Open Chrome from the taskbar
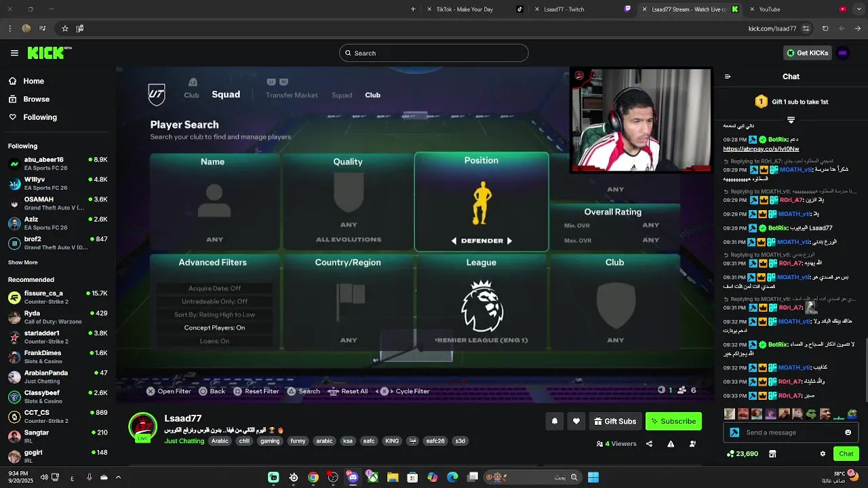Image resolution: width=868 pixels, height=488 pixels. pyautogui.click(x=313, y=477)
